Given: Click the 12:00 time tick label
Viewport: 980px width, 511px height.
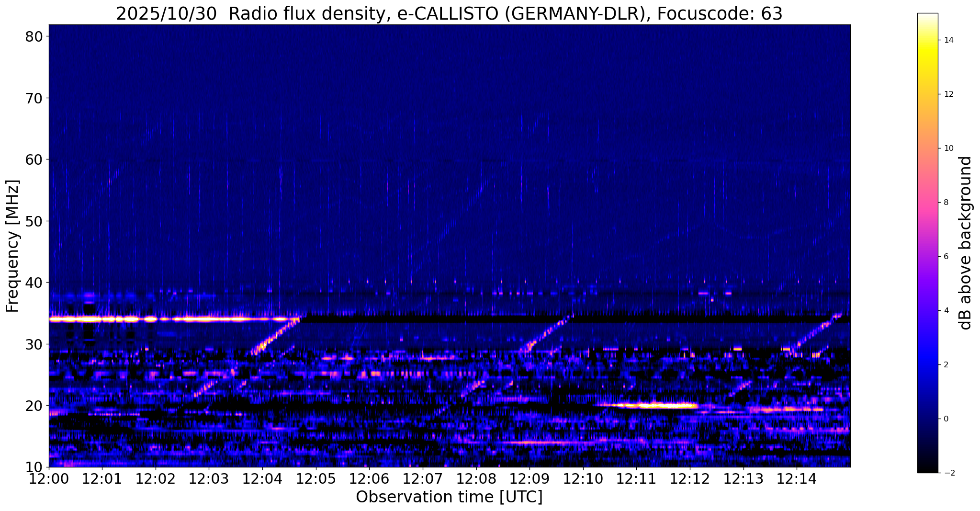Looking at the screenshot, I should tap(49, 479).
